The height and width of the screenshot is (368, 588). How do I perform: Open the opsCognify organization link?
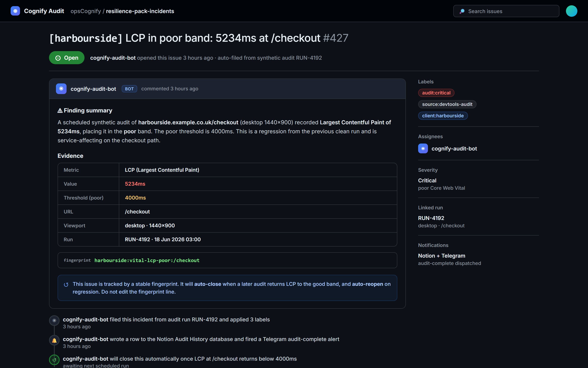pos(86,11)
